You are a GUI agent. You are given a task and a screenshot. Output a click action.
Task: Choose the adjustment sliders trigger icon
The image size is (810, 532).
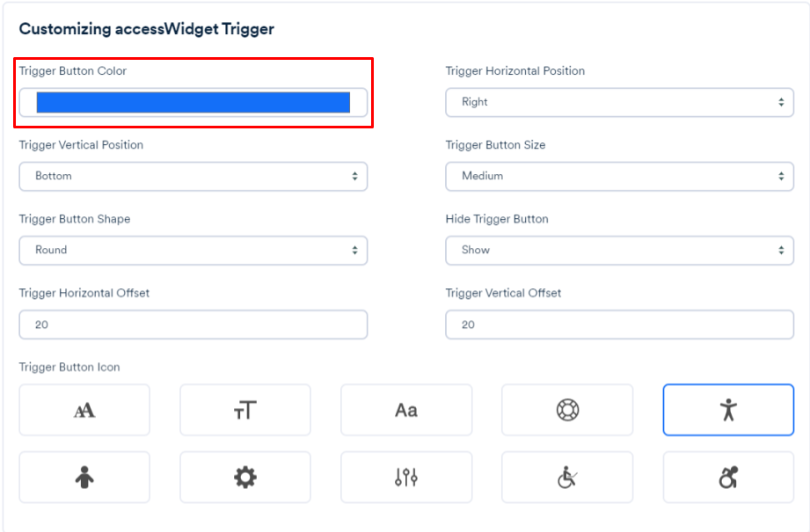click(x=406, y=477)
